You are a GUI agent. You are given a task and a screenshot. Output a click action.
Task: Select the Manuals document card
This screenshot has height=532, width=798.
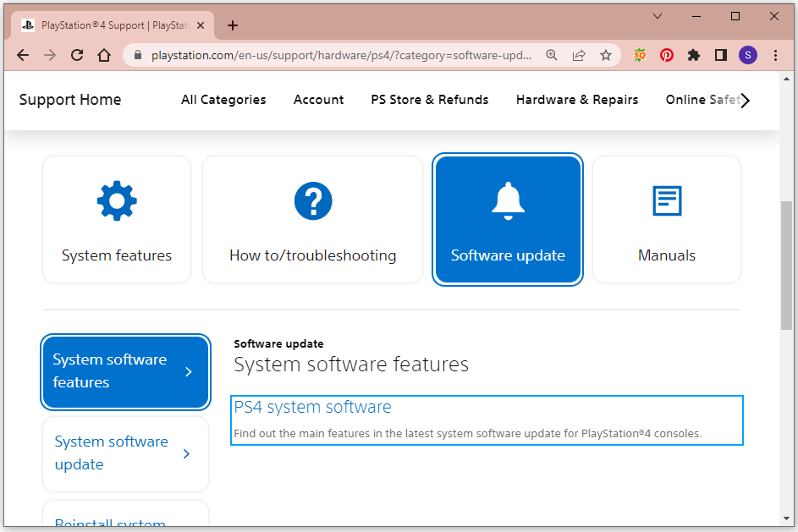[x=667, y=219]
